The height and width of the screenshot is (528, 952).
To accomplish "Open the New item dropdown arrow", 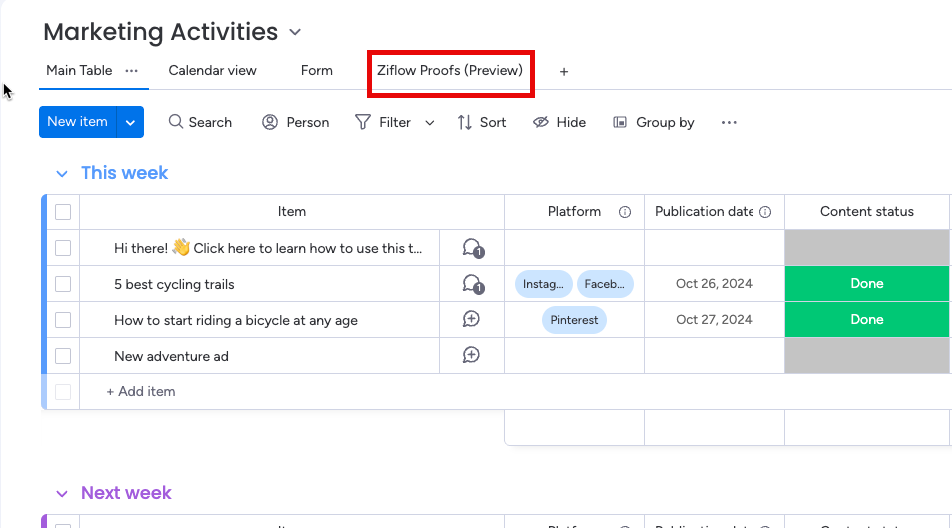I will pos(130,122).
